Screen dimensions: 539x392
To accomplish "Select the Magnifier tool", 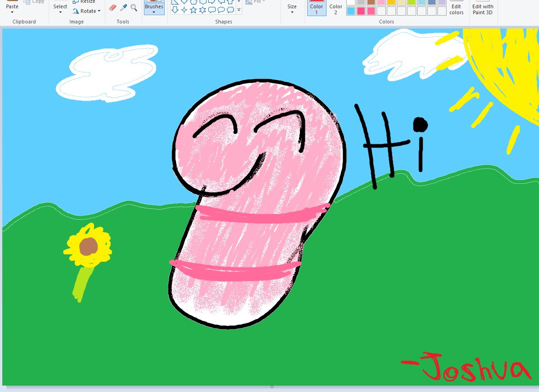I will [134, 7].
